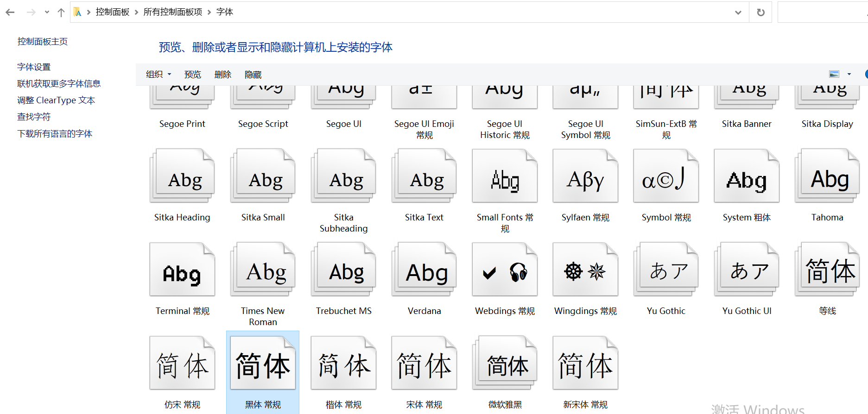The height and width of the screenshot is (414, 868).
Task: Select the Sitka Small font icon
Action: point(263,176)
